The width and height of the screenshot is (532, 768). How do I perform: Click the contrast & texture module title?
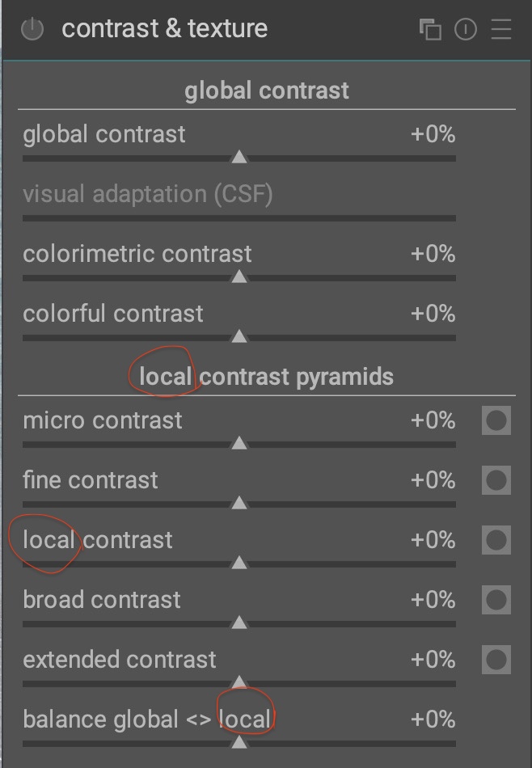click(164, 29)
